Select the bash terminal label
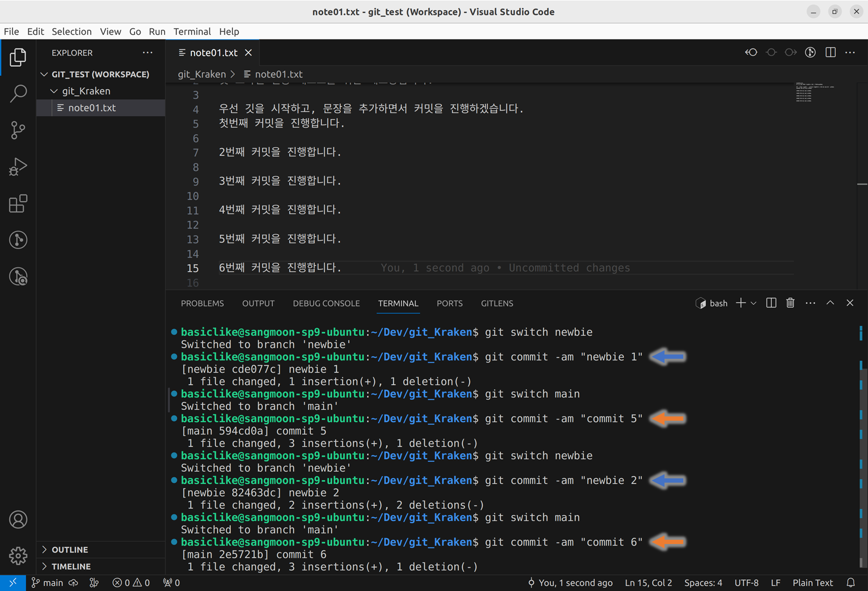Image resolution: width=868 pixels, height=591 pixels. [x=711, y=303]
